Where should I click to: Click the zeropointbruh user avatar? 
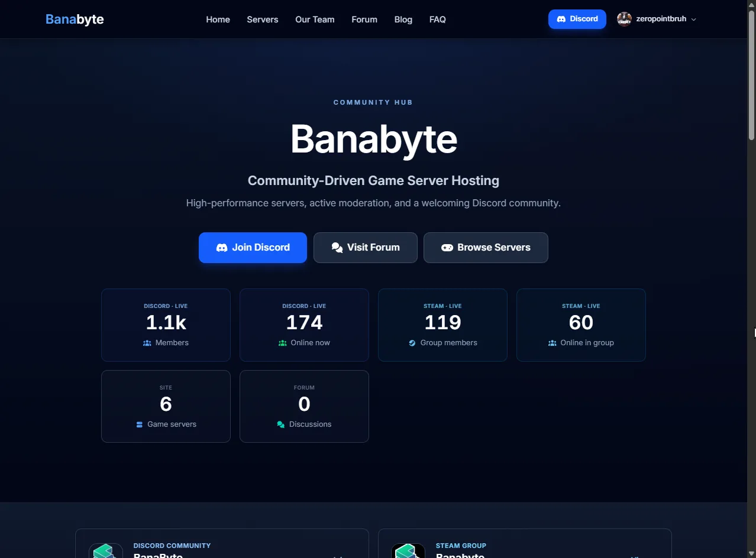pos(624,19)
